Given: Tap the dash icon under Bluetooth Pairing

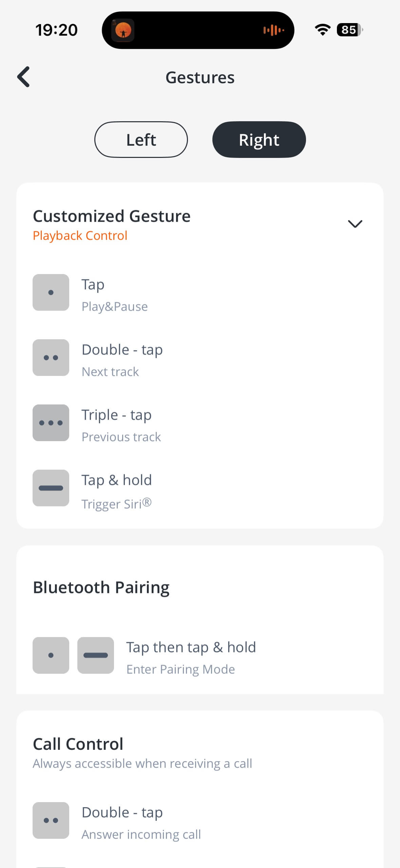Looking at the screenshot, I should (x=96, y=655).
